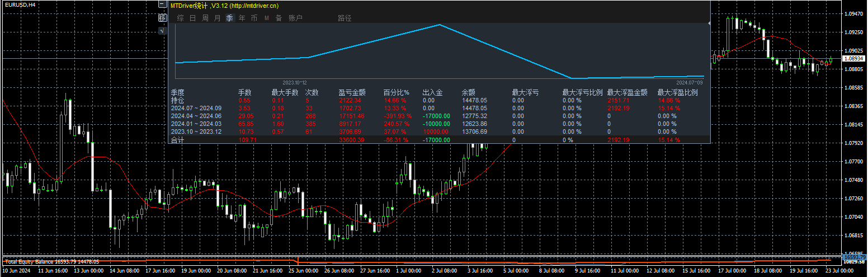
Task: Click the 百分比% column header
Action: pyautogui.click(x=396, y=92)
